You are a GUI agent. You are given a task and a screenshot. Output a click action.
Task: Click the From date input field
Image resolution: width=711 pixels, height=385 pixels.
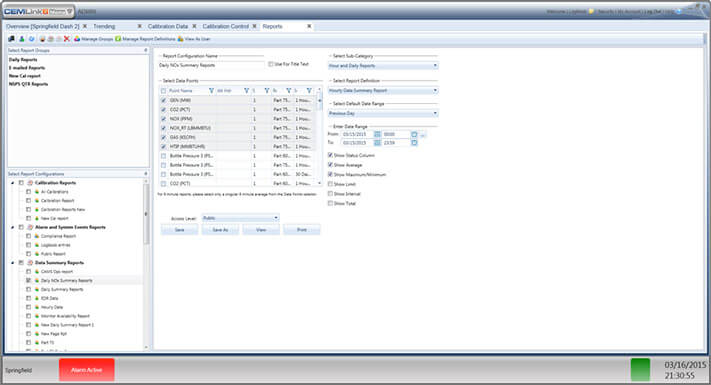357,134
